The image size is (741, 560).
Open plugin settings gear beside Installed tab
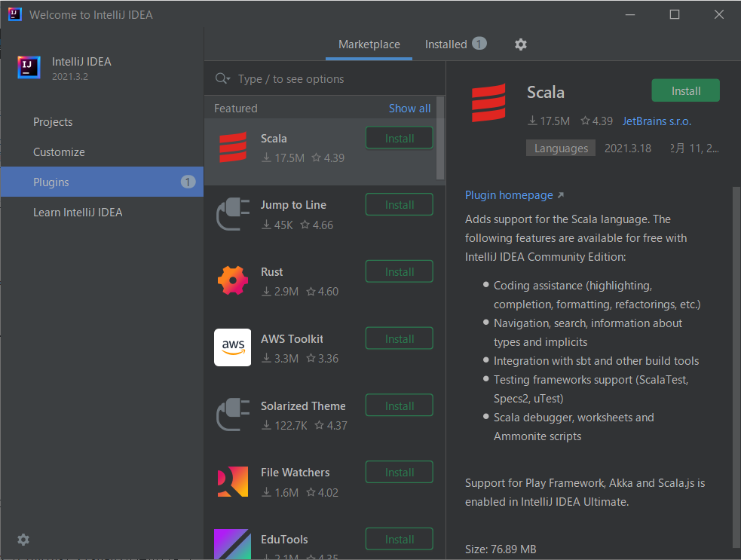pyautogui.click(x=520, y=44)
